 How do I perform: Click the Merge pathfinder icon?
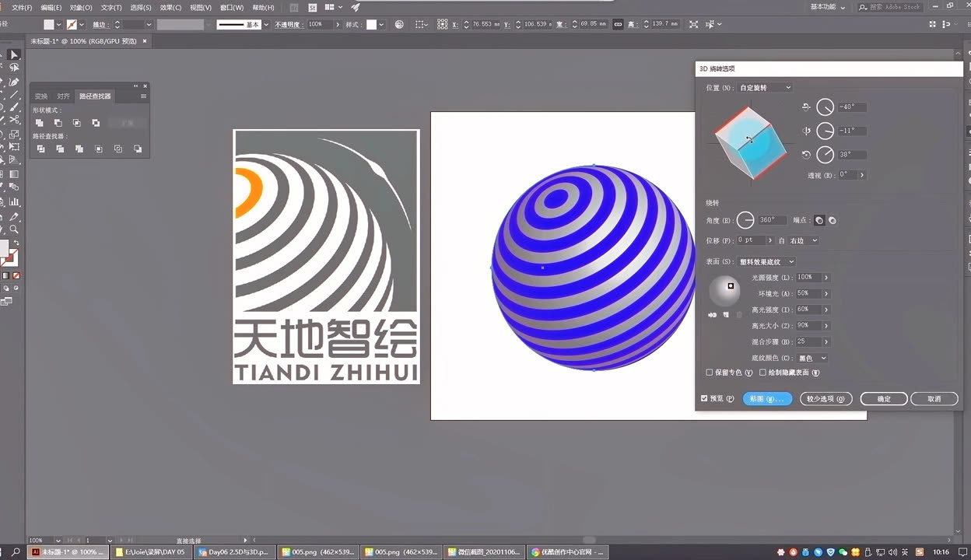coord(79,149)
